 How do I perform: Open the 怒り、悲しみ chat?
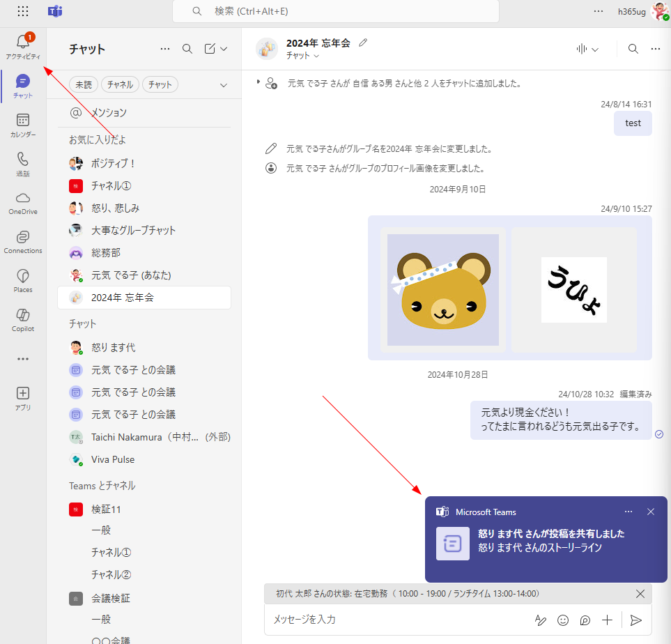144,208
